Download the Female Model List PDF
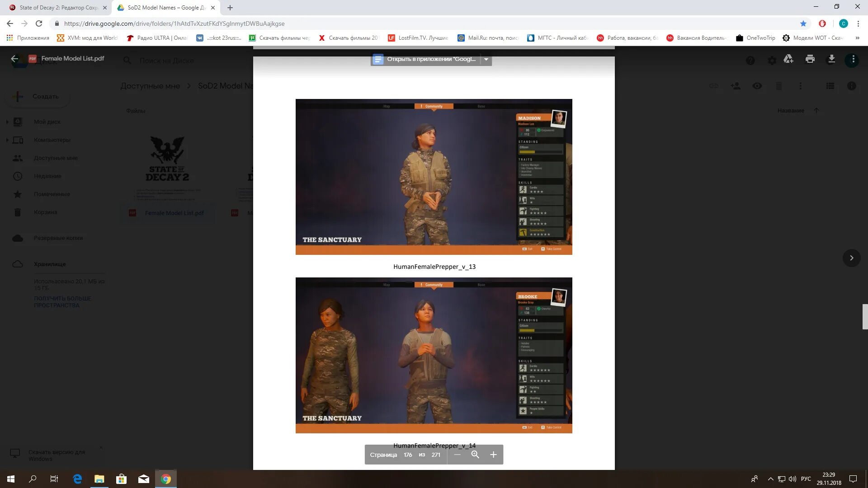 pos(831,59)
